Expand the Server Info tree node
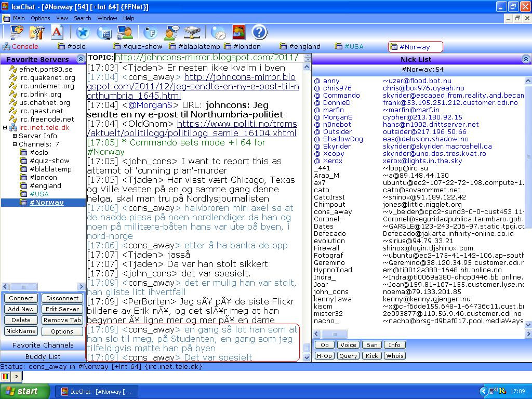Image resolution: width=532 pixels, height=399 pixels. 15,136
